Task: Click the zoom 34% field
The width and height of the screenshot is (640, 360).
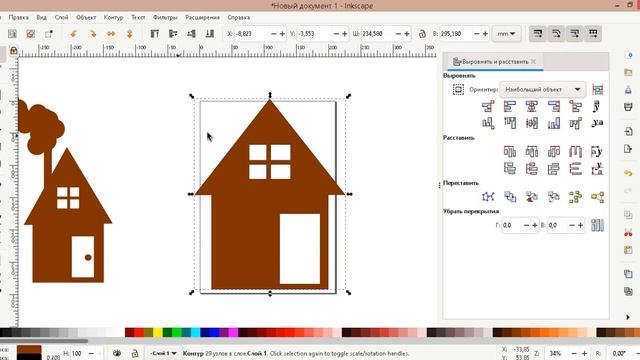Action: click(x=556, y=353)
